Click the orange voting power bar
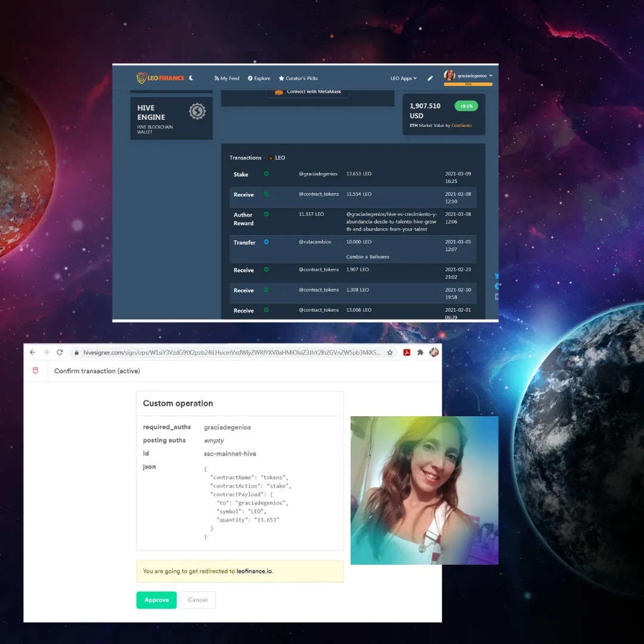 tap(468, 84)
